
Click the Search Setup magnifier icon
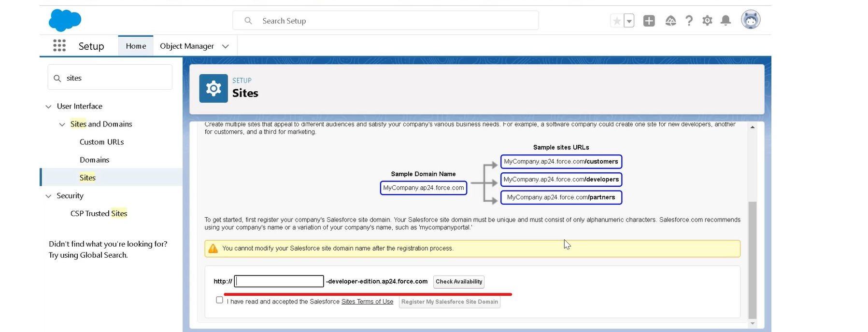point(248,21)
